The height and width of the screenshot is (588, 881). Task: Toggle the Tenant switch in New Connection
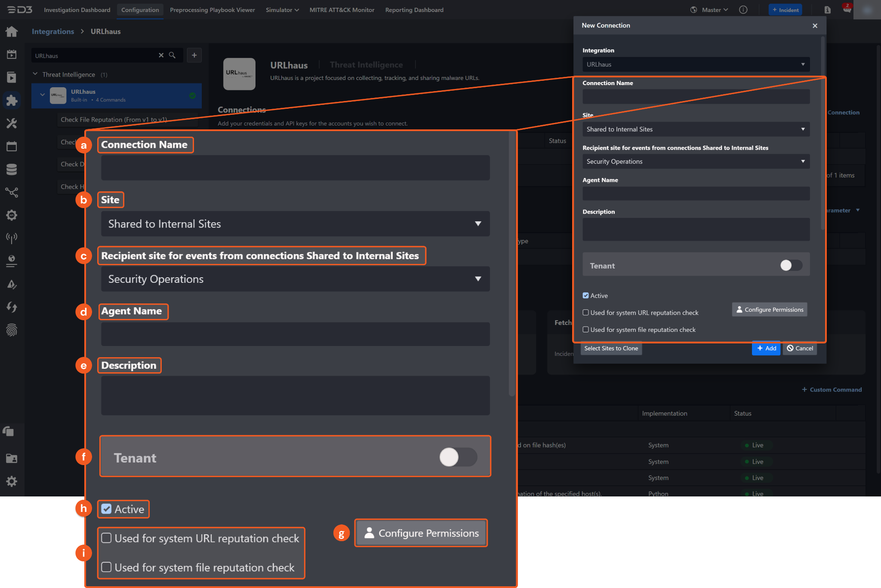[791, 265]
